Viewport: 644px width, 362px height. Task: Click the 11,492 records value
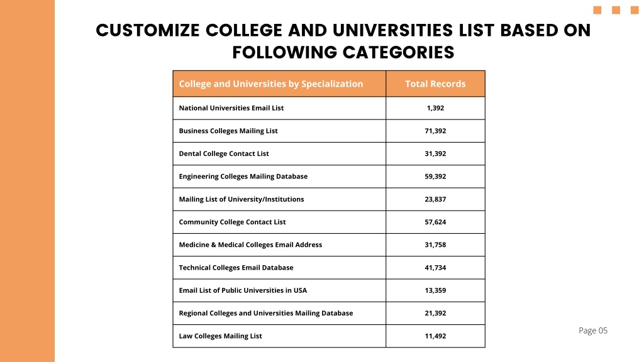pos(435,336)
